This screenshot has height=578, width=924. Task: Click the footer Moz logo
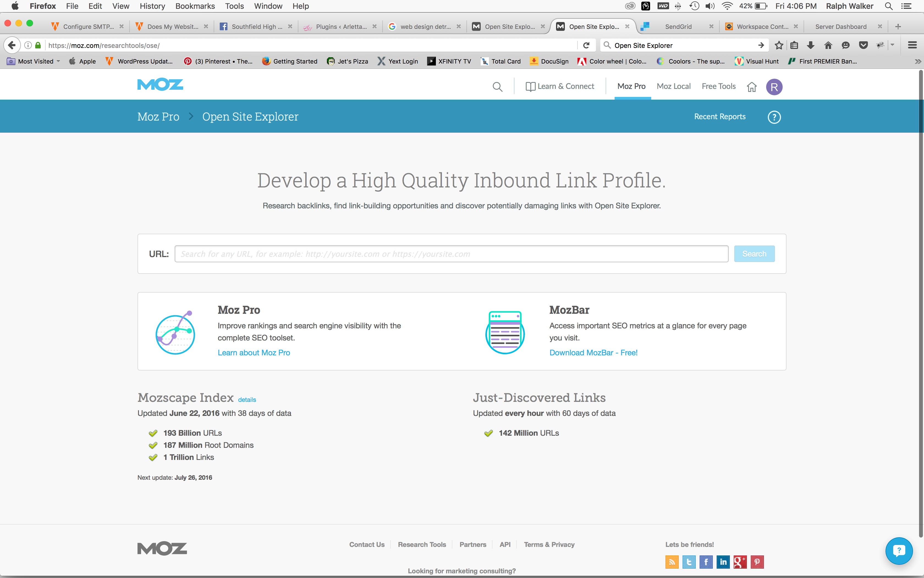click(x=162, y=549)
